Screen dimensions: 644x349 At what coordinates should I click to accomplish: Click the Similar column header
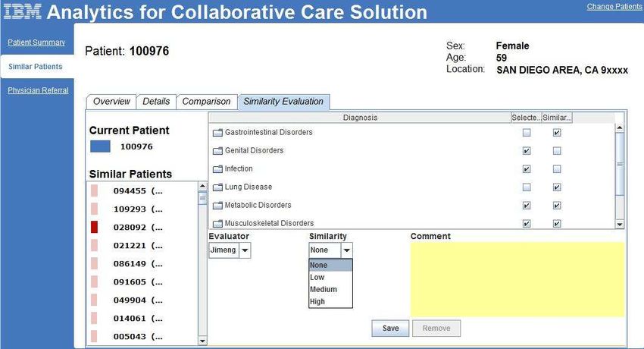557,118
